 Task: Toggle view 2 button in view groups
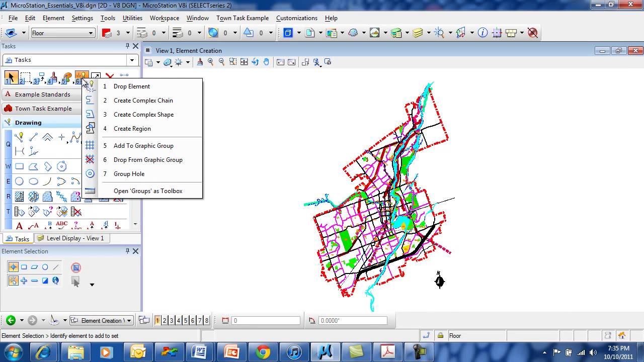pyautogui.click(x=165, y=321)
